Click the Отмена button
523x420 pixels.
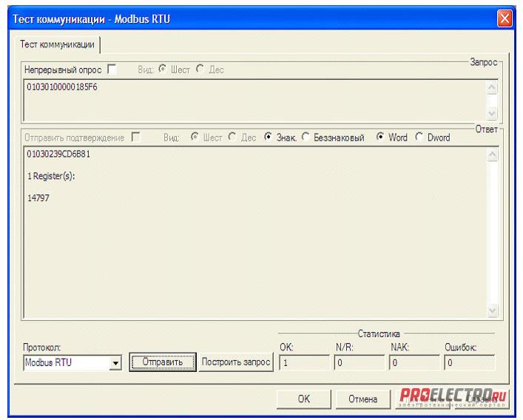tap(363, 399)
